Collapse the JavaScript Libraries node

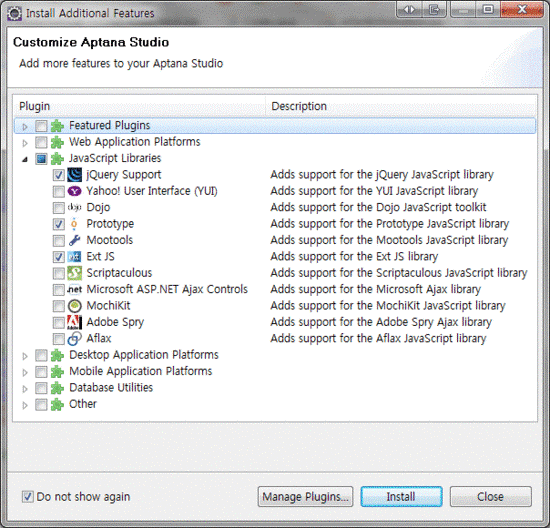25,159
